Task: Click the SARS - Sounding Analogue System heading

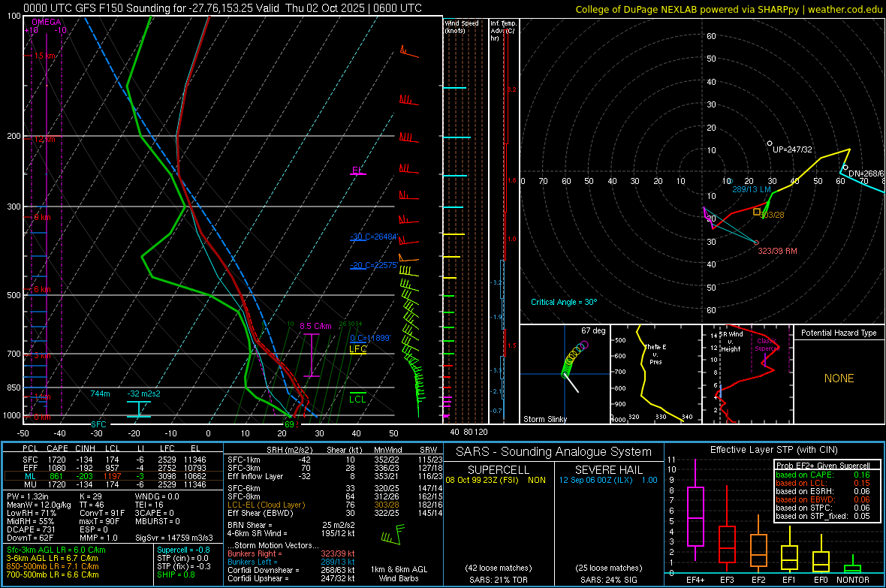Action: pos(553,452)
